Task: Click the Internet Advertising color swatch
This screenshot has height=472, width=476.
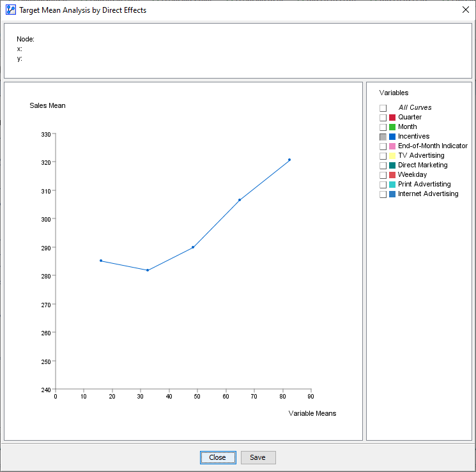Action: [x=392, y=194]
